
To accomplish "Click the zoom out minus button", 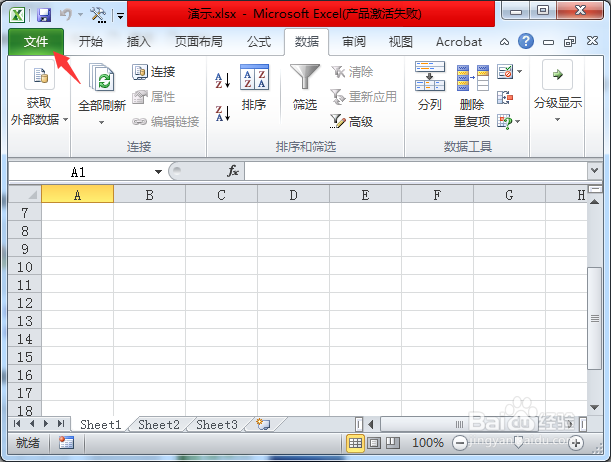I will pyautogui.click(x=460, y=443).
